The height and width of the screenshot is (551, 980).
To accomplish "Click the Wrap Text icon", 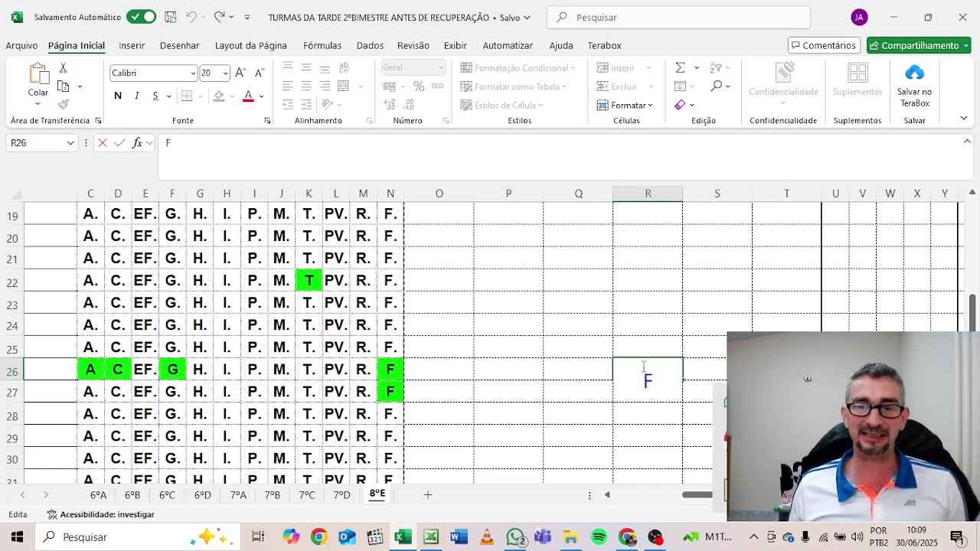I will click(344, 68).
